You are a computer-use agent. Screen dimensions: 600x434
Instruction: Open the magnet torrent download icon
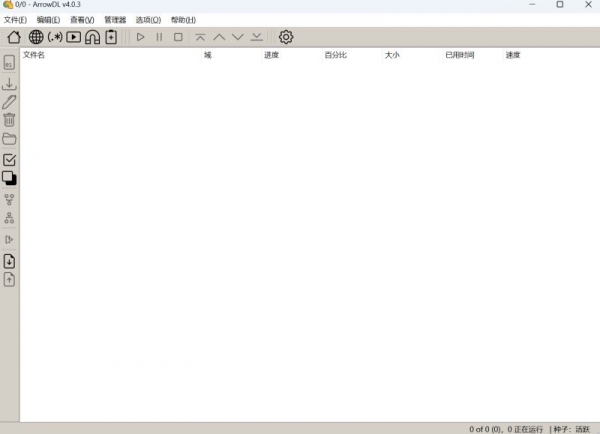[92, 37]
